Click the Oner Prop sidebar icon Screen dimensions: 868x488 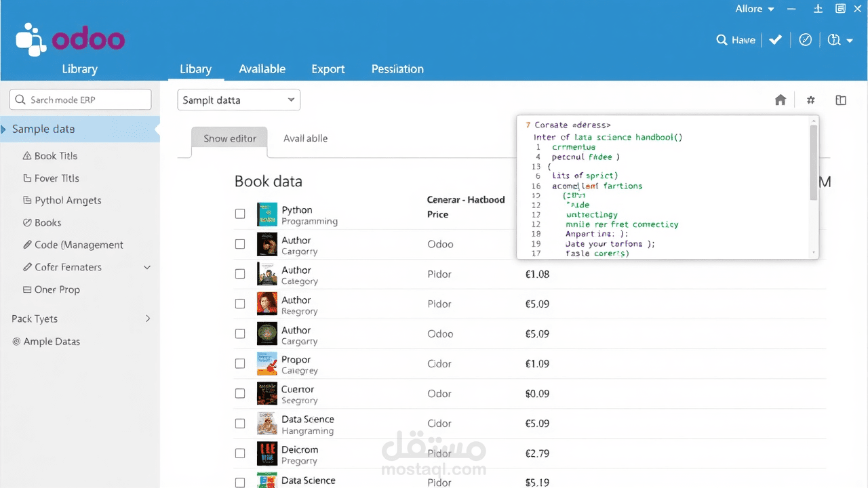[x=27, y=289]
